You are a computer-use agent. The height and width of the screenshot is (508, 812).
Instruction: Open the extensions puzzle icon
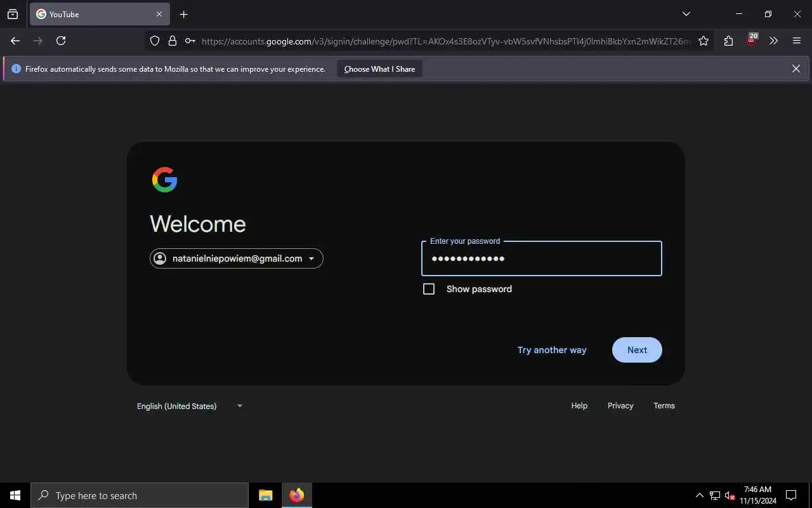(x=728, y=41)
